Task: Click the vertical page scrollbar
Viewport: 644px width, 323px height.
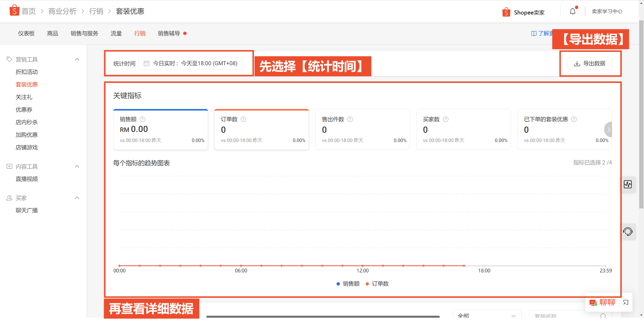Action: click(641, 114)
